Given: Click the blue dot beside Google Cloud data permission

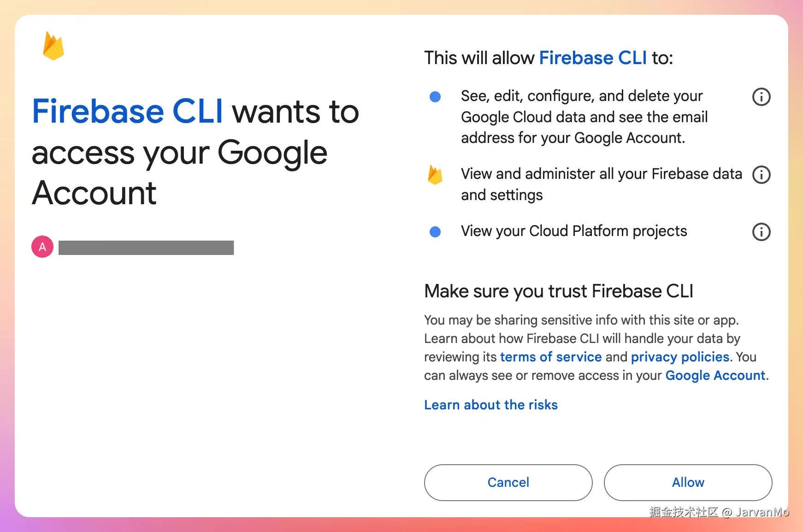Looking at the screenshot, I should [435, 97].
